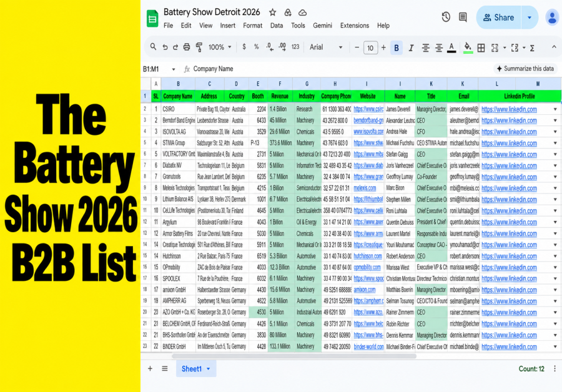Format as currency with dollar icon

click(x=244, y=47)
